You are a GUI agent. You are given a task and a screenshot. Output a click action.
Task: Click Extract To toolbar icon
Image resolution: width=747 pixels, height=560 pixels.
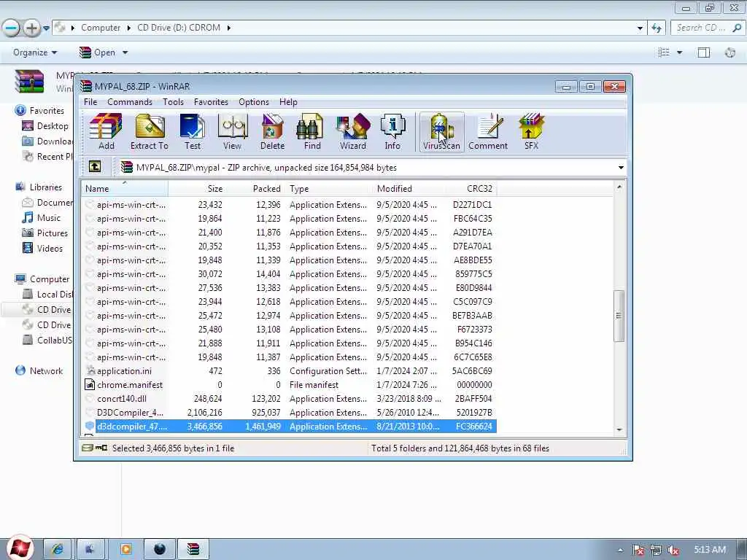pos(150,132)
